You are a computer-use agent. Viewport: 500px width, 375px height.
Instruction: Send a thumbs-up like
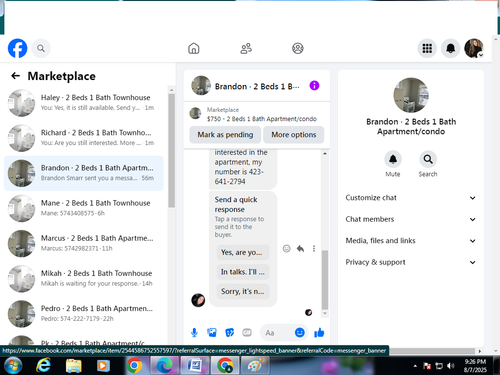tap(319, 333)
